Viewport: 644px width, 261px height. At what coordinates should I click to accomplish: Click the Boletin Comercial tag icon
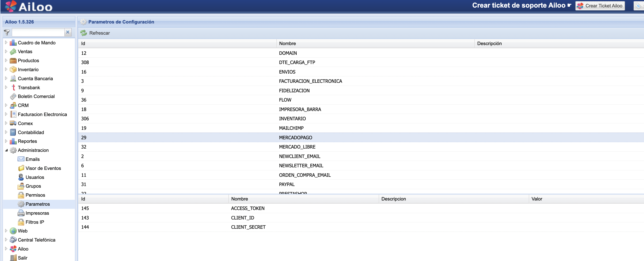(x=13, y=96)
